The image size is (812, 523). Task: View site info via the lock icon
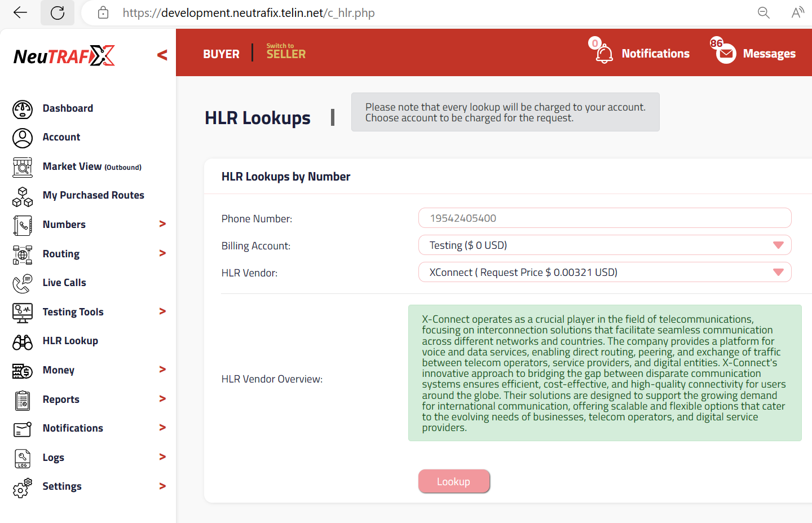tap(103, 12)
